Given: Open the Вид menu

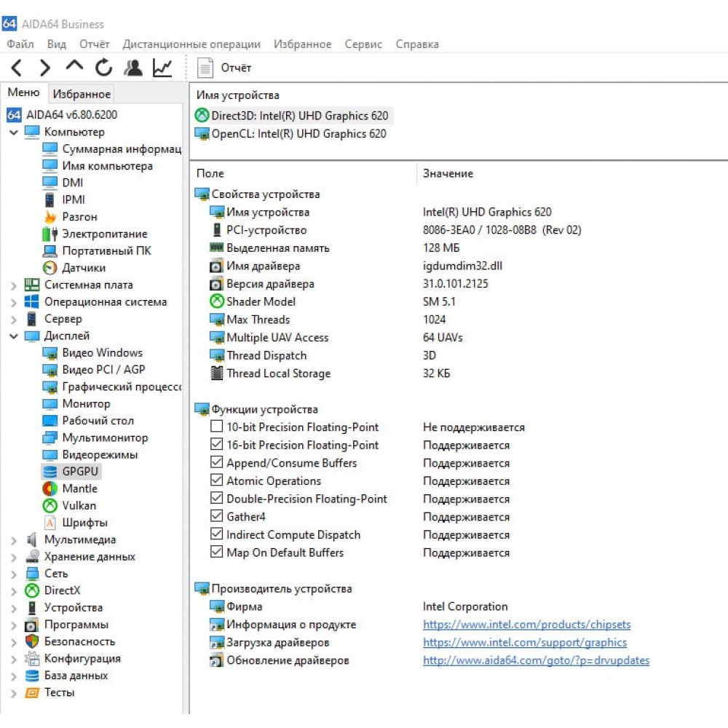Looking at the screenshot, I should click(57, 44).
